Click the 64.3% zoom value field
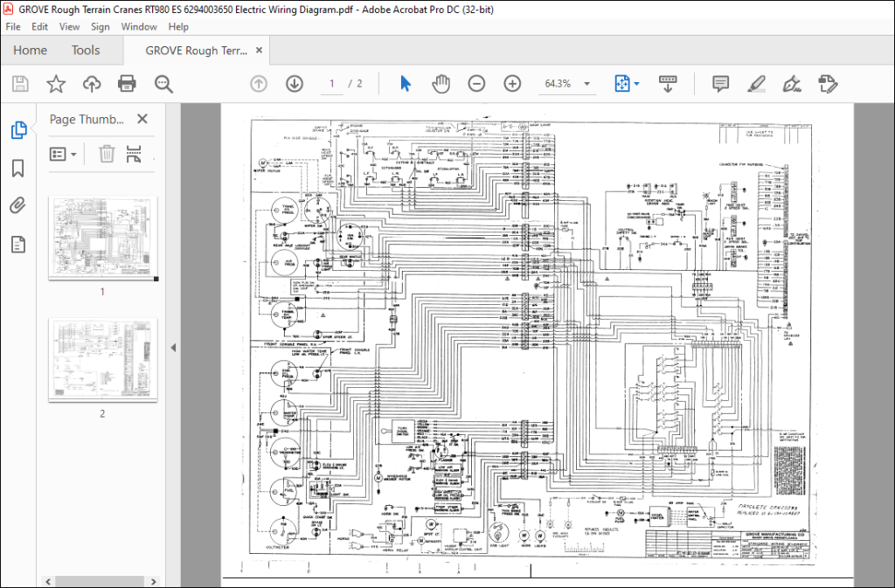This screenshot has height=588, width=895. click(x=558, y=84)
